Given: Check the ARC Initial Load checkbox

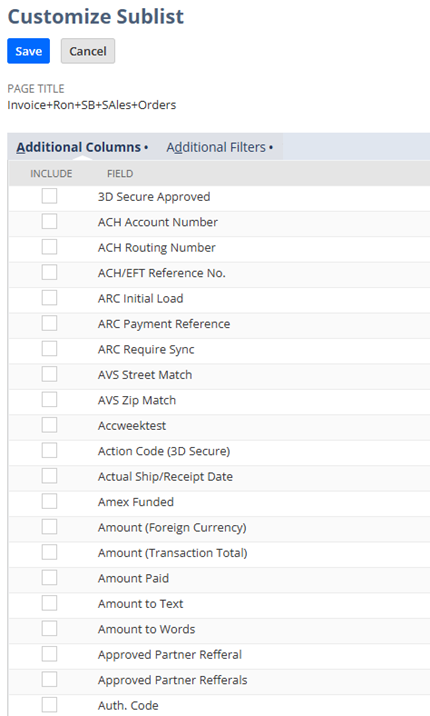Looking at the screenshot, I should (49, 298).
